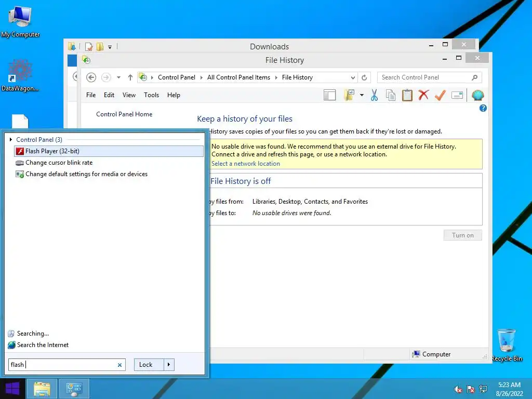Open the recent locations dropdown arrow
Image resolution: width=532 pixels, height=399 pixels.
point(118,77)
